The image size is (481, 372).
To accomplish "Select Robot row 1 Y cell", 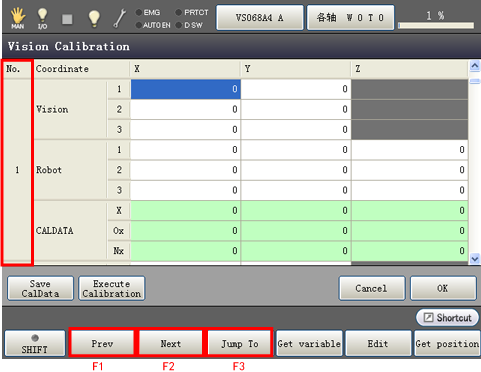I will coord(296,150).
